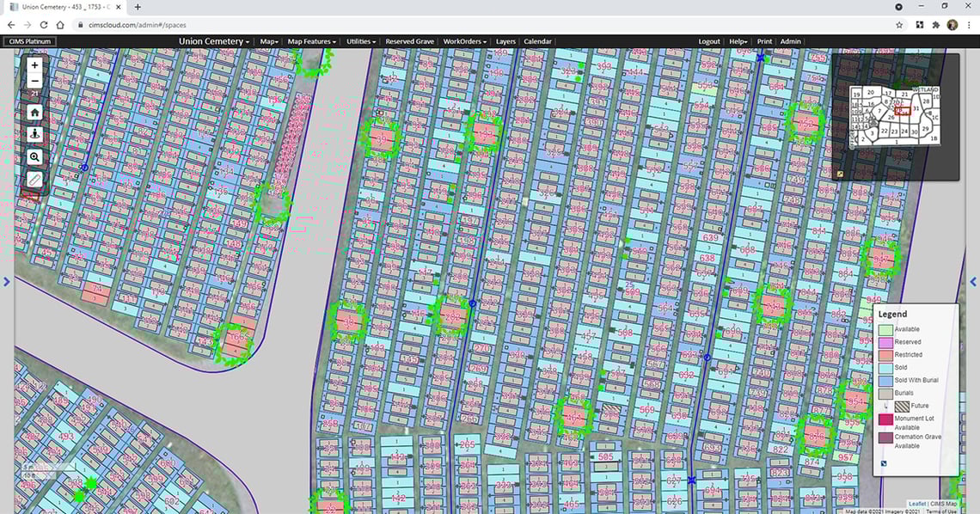The image size is (980, 514).
Task: Click the home icon to reset the map view
Action: [x=34, y=112]
